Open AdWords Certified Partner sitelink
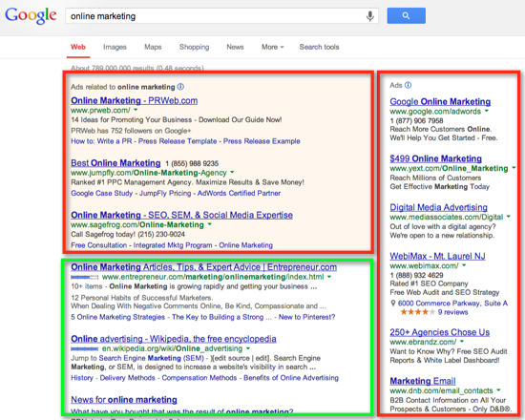Viewport: 525px width, 420px height. pyautogui.click(x=239, y=193)
